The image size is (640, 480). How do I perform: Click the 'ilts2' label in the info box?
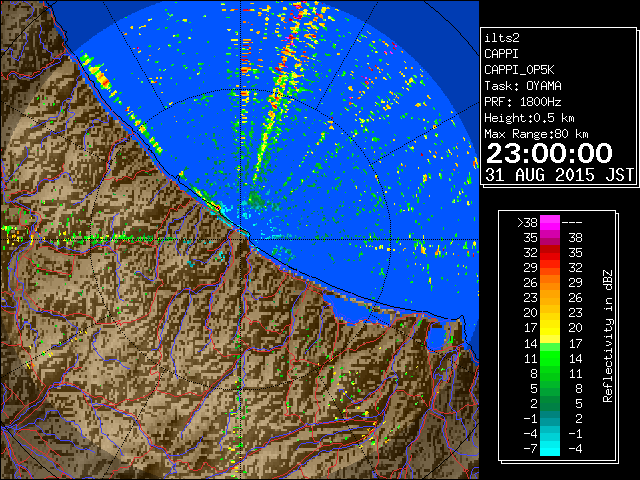502,38
